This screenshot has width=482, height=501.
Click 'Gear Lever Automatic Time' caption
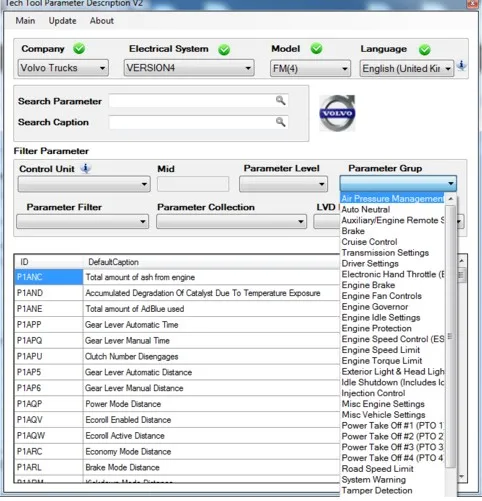pos(131,324)
